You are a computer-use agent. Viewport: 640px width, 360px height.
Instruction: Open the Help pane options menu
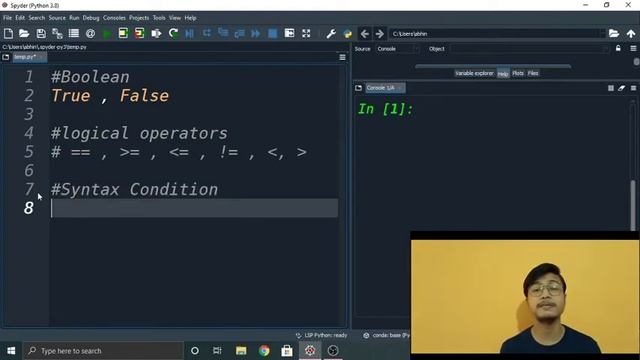(x=633, y=49)
